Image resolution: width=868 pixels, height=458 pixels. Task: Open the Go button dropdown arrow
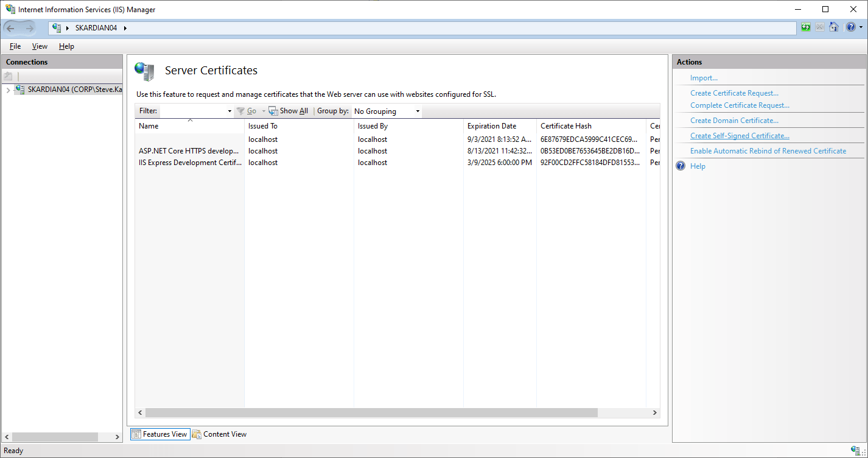[264, 111]
